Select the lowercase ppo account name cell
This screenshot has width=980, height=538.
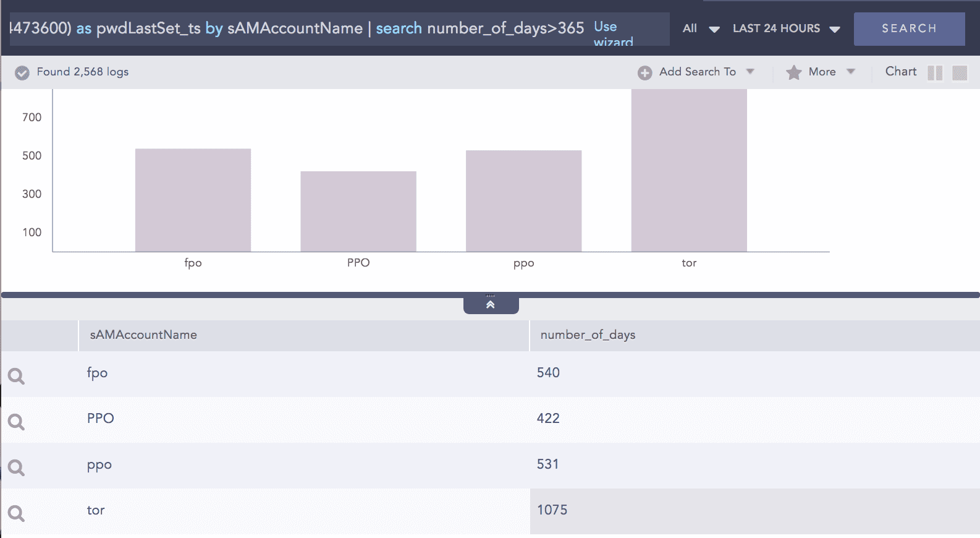[99, 466]
